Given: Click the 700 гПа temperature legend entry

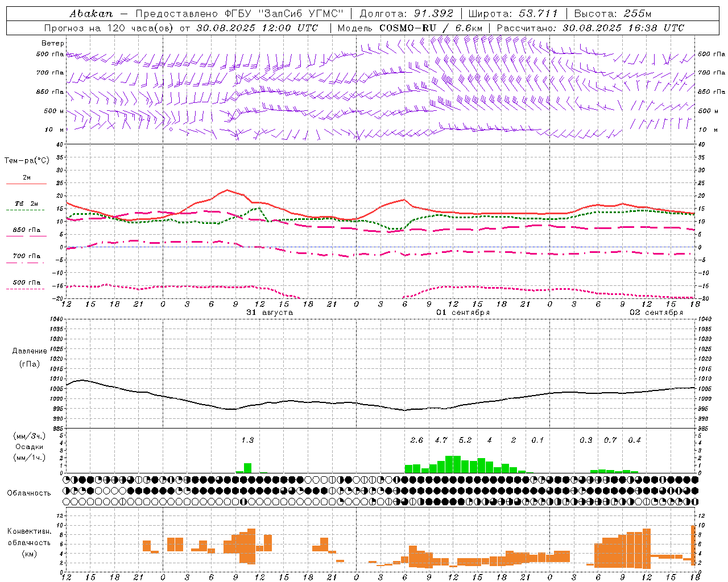Looking at the screenshot, I should (27, 256).
